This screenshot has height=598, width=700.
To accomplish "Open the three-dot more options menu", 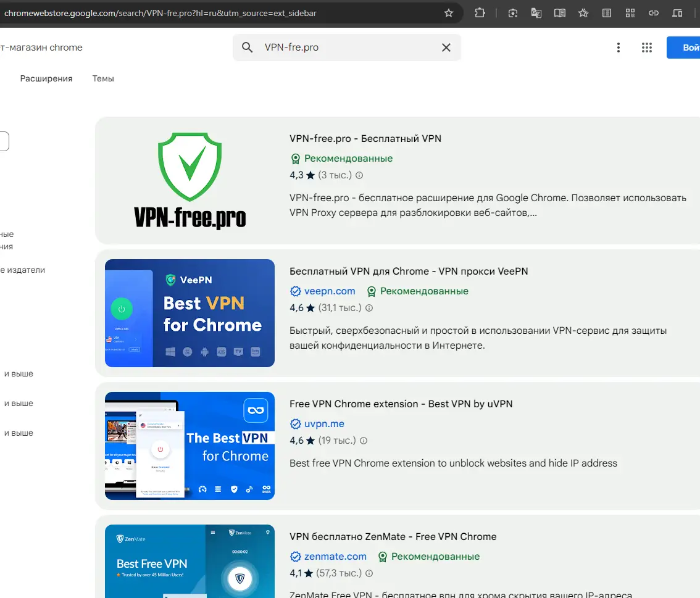I will point(619,48).
